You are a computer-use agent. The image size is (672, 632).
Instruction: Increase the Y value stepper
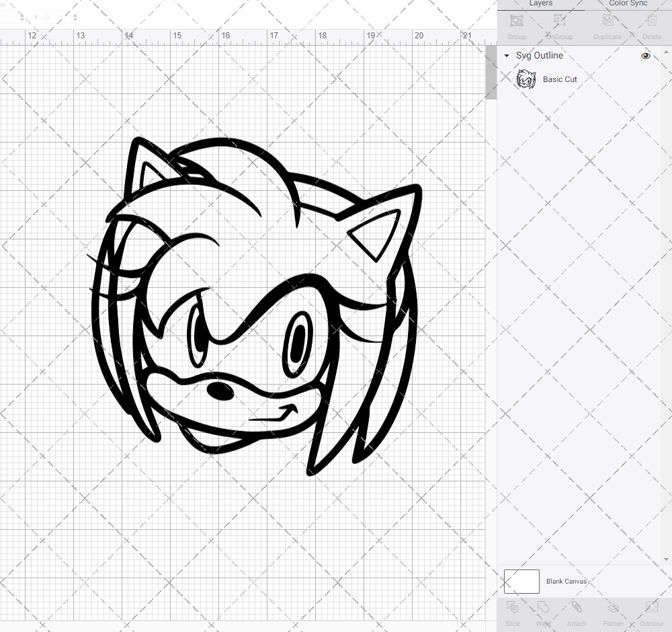[75, 15]
